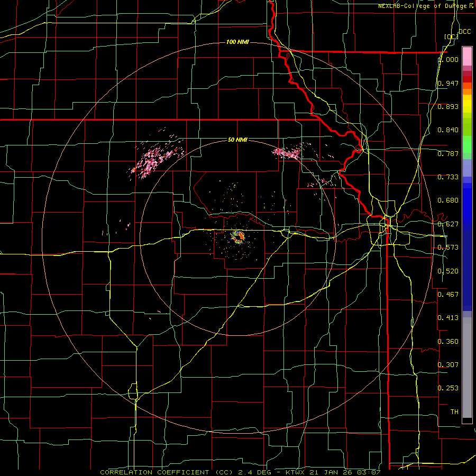Click the 0.947 value on the scale
Viewport: 476px width, 476px height.
448,83
